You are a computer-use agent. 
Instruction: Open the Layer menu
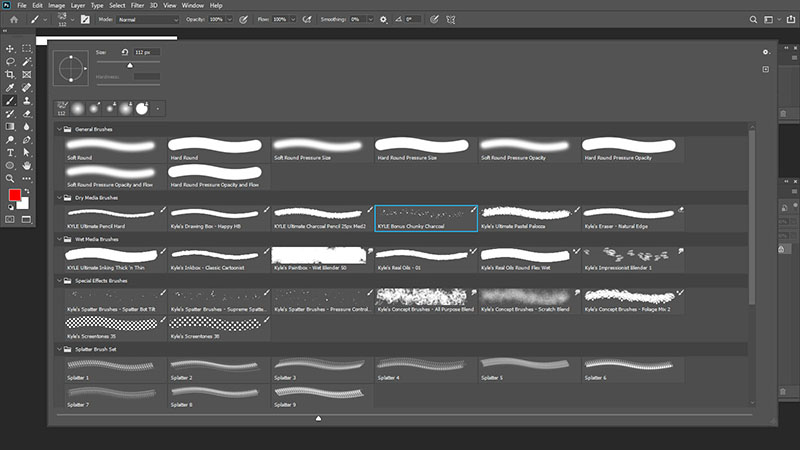[x=78, y=5]
